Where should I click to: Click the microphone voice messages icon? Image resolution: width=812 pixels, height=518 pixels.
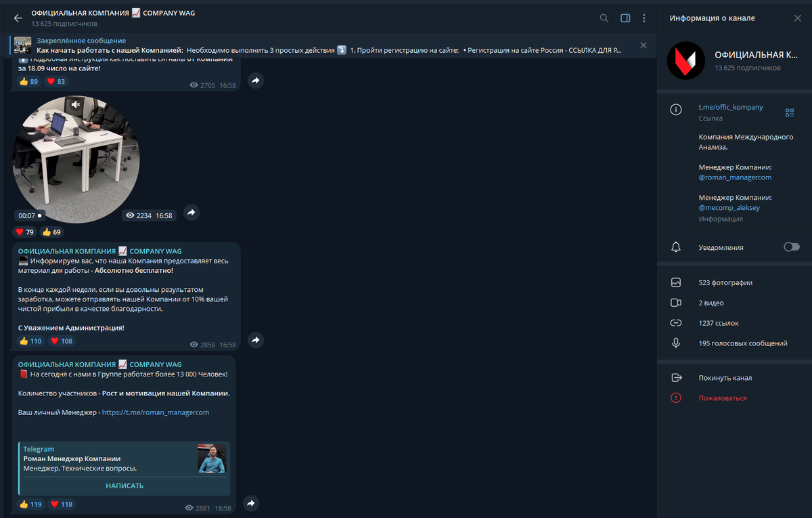[675, 343]
